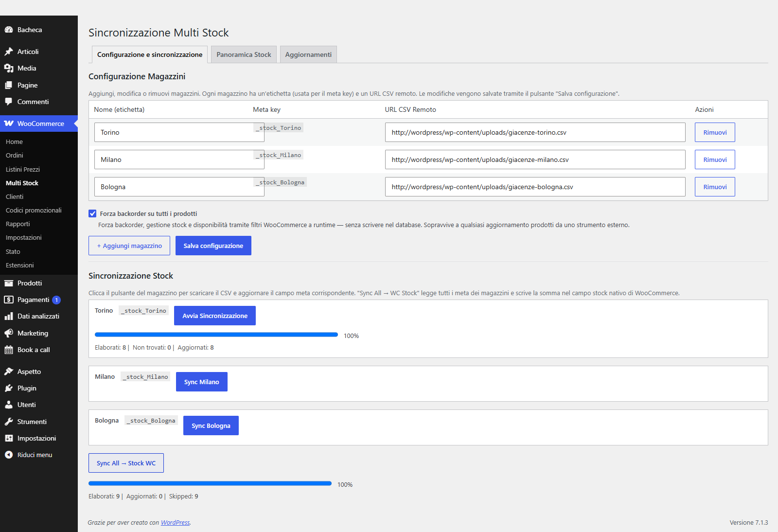Viewport: 778px width, 532px height.
Task: Open Stato submenu item
Action: pyautogui.click(x=13, y=251)
